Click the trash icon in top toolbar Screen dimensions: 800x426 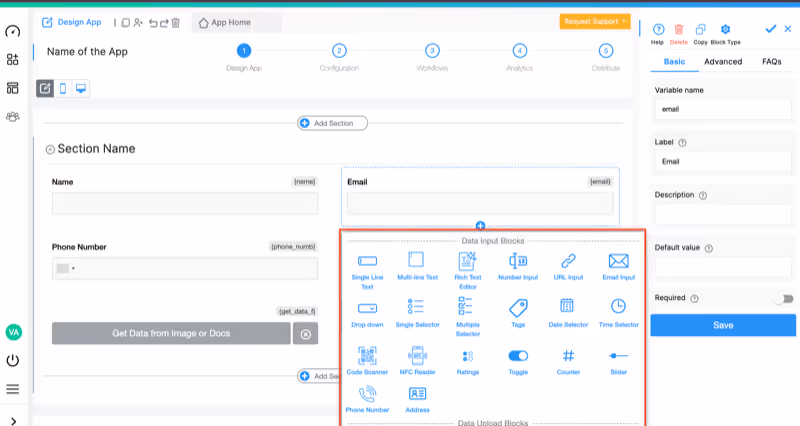(x=176, y=23)
